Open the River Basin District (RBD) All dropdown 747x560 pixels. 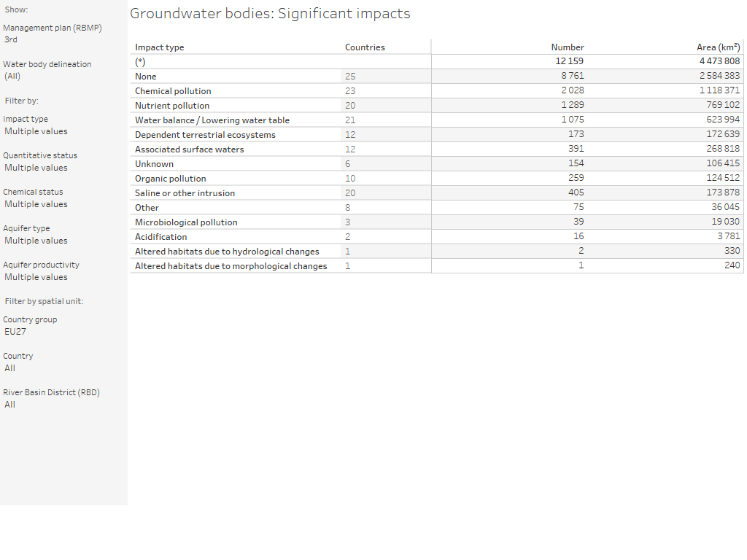coord(9,405)
